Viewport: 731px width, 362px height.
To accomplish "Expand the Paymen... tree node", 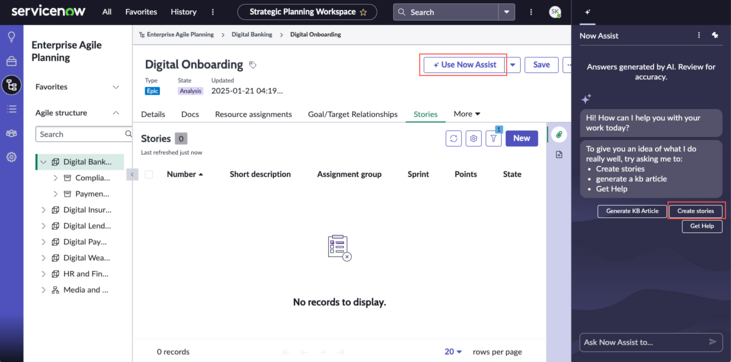I will tap(55, 194).
